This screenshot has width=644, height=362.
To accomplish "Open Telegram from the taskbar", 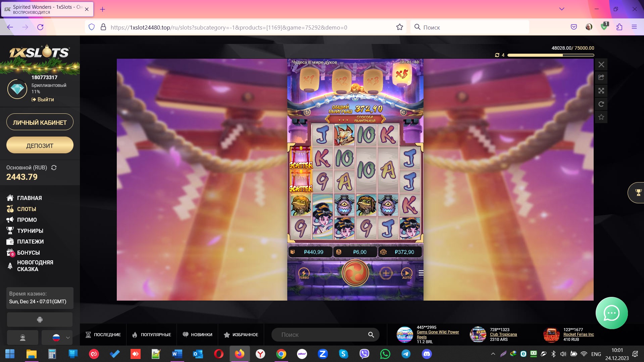I will click(406, 354).
